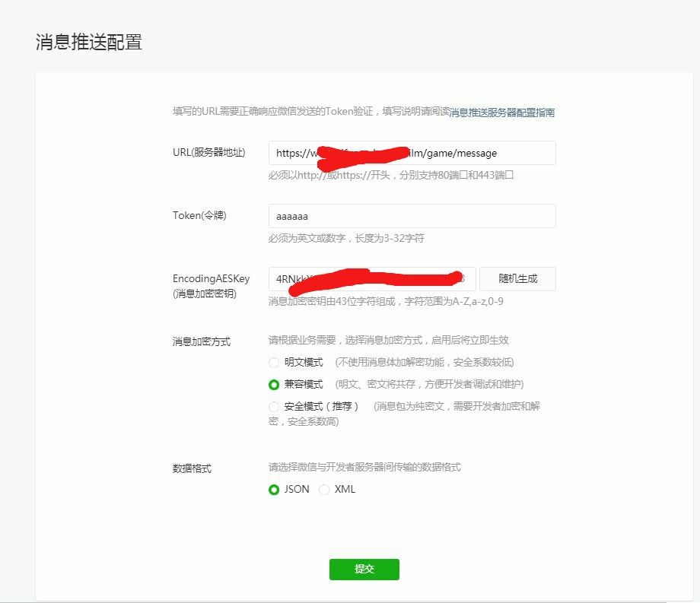Click the URL(服务器地址) input field
This screenshot has height=603, width=700.
[411, 153]
